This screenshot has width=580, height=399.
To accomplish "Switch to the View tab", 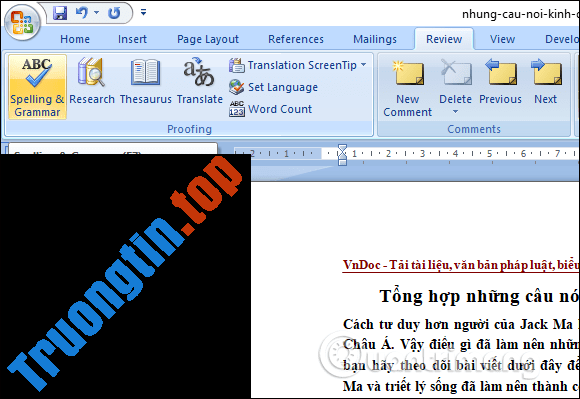I will pos(502,39).
